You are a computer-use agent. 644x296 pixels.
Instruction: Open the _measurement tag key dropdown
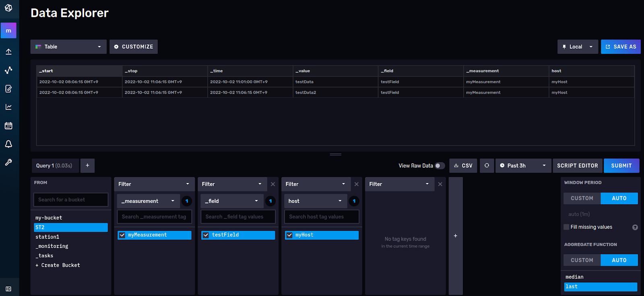tap(149, 201)
